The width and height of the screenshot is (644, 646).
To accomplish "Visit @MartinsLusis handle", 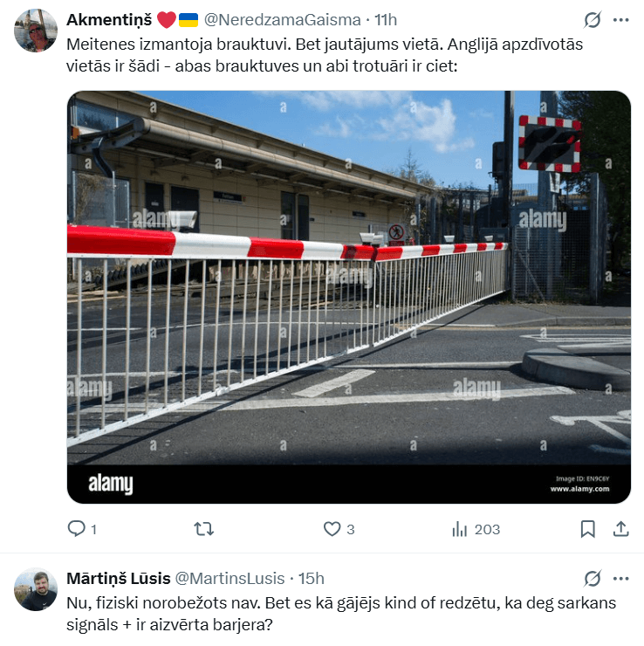I will pyautogui.click(x=230, y=579).
